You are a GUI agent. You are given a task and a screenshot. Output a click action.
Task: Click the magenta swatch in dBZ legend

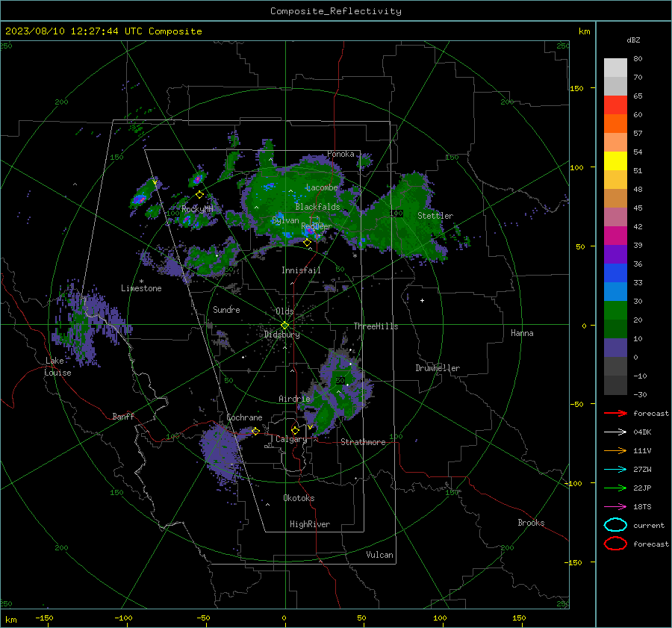click(615, 236)
